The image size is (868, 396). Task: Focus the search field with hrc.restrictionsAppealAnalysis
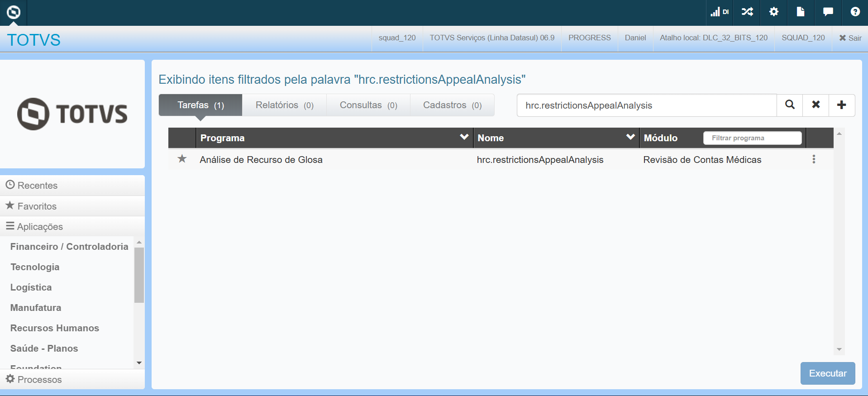pyautogui.click(x=647, y=105)
